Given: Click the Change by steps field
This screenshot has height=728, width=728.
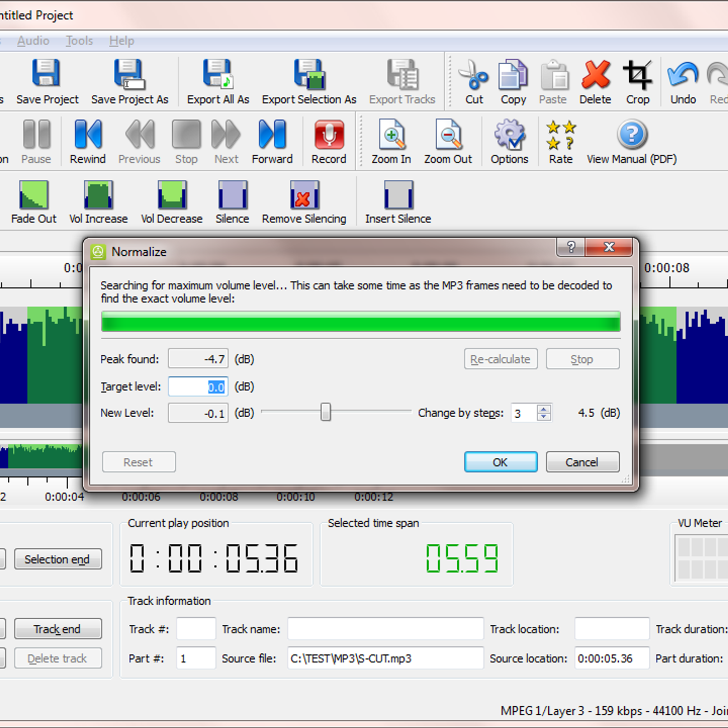Looking at the screenshot, I should (524, 413).
